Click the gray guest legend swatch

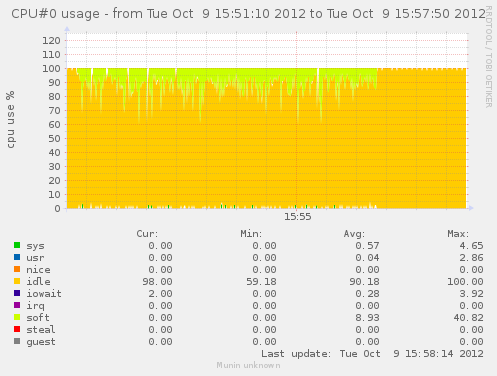17,341
